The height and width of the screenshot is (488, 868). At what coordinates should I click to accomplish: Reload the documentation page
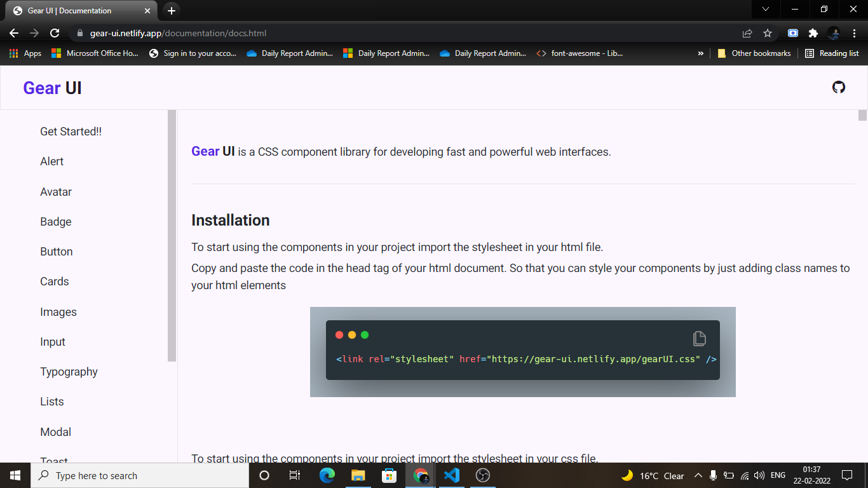pyautogui.click(x=56, y=33)
